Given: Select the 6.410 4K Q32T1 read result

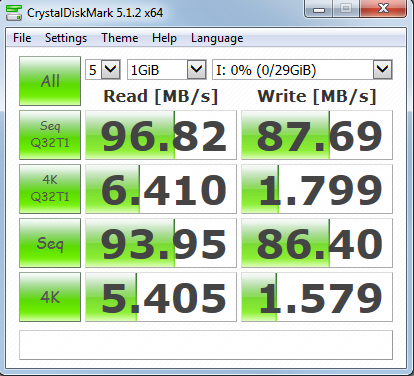Looking at the screenshot, I should 161,189.
